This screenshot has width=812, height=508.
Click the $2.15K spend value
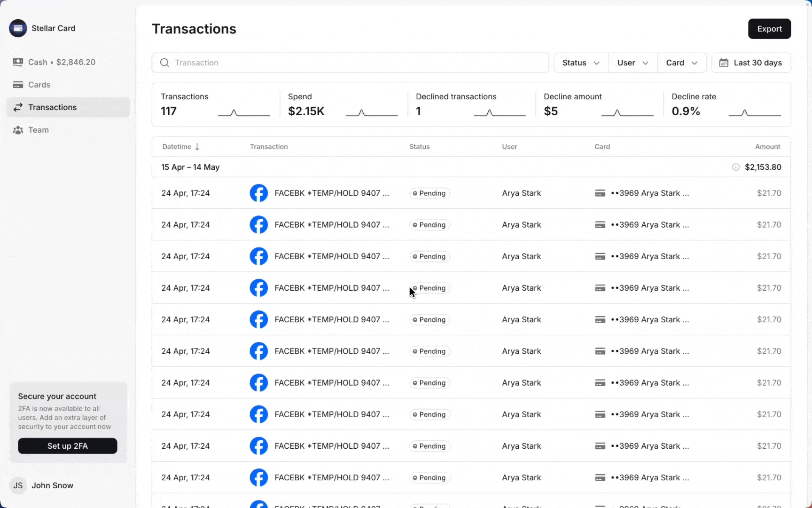pyautogui.click(x=306, y=111)
